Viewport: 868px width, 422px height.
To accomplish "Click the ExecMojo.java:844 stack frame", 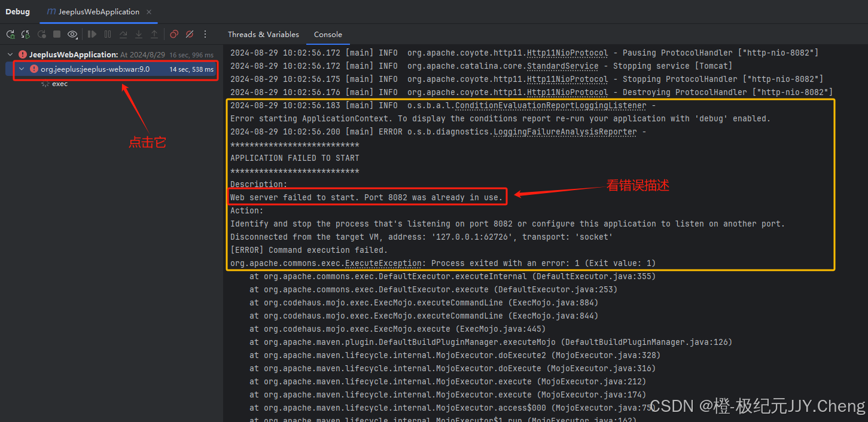I will coord(424,316).
